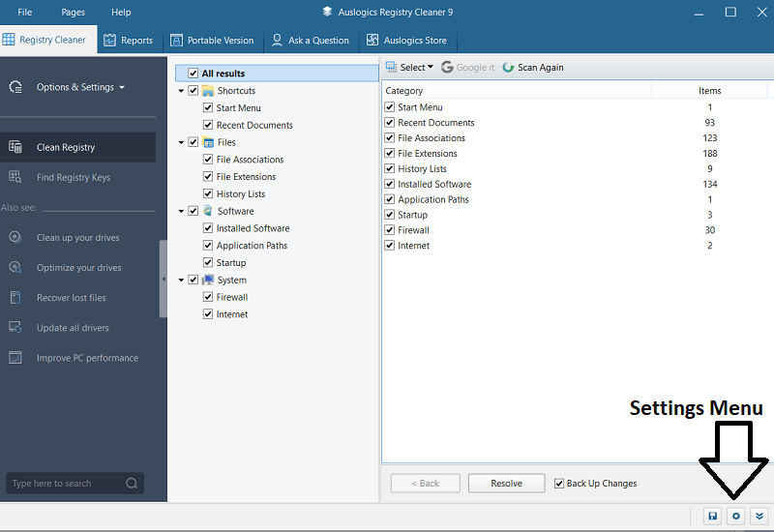Click search magnifier icon in sidebar
774x532 pixels.
tap(132, 484)
